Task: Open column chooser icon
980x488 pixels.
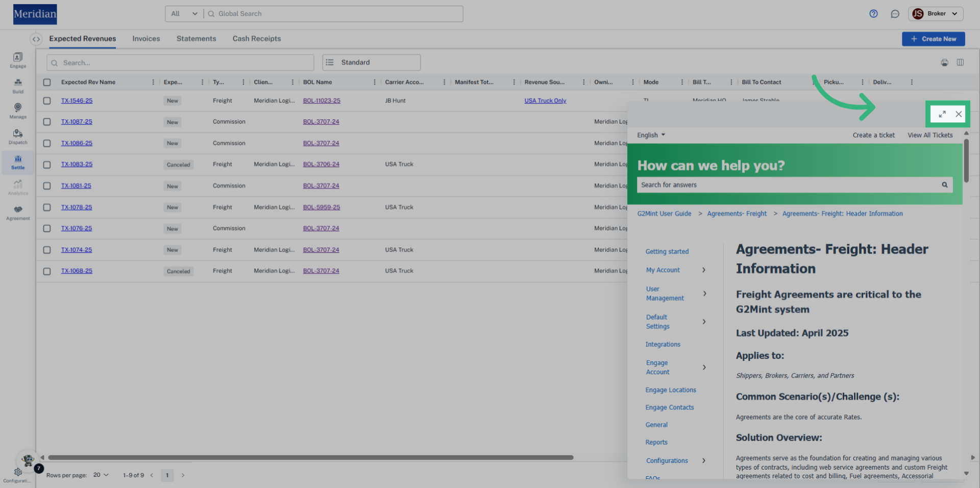Action: pyautogui.click(x=960, y=63)
